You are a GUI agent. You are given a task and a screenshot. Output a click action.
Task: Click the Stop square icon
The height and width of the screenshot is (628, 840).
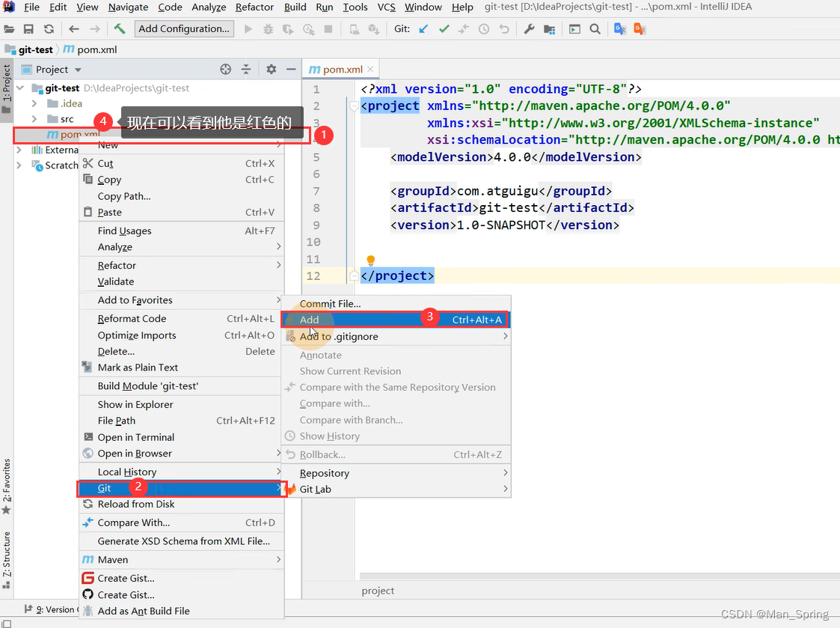tap(328, 29)
